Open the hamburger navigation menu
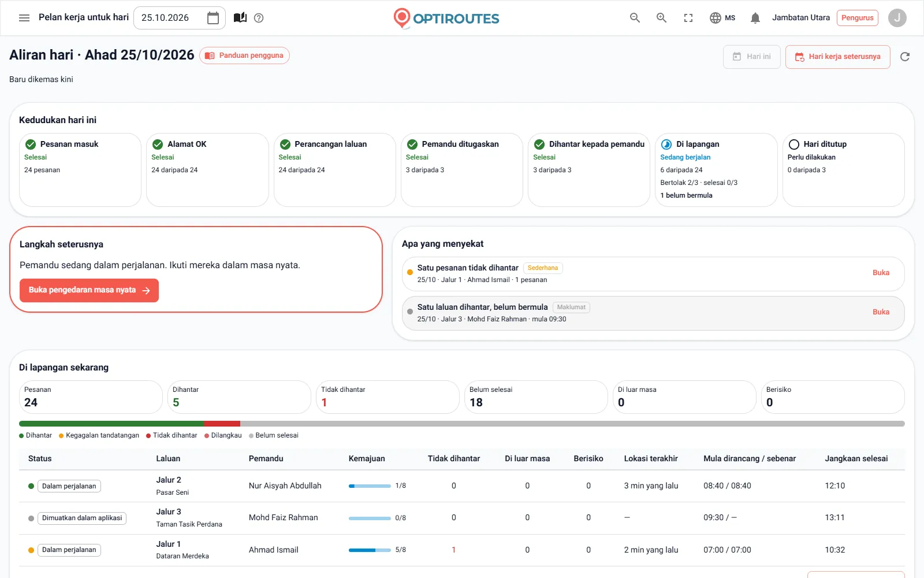 click(x=24, y=18)
